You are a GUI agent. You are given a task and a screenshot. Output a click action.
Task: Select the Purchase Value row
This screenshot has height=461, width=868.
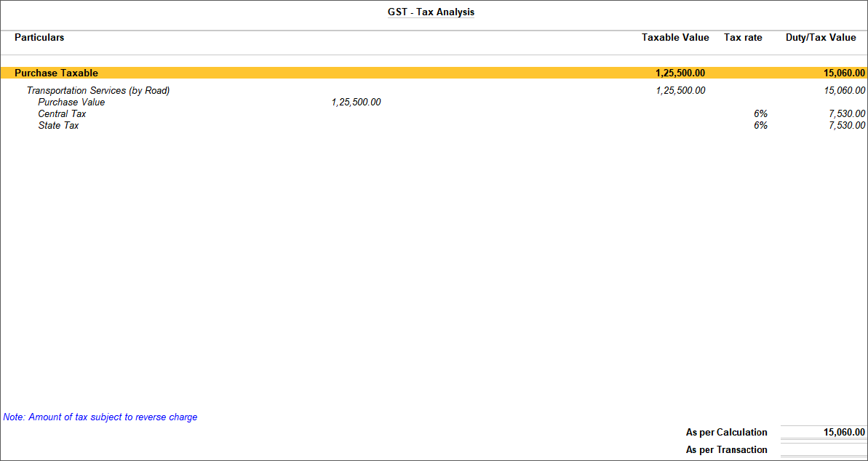(71, 102)
